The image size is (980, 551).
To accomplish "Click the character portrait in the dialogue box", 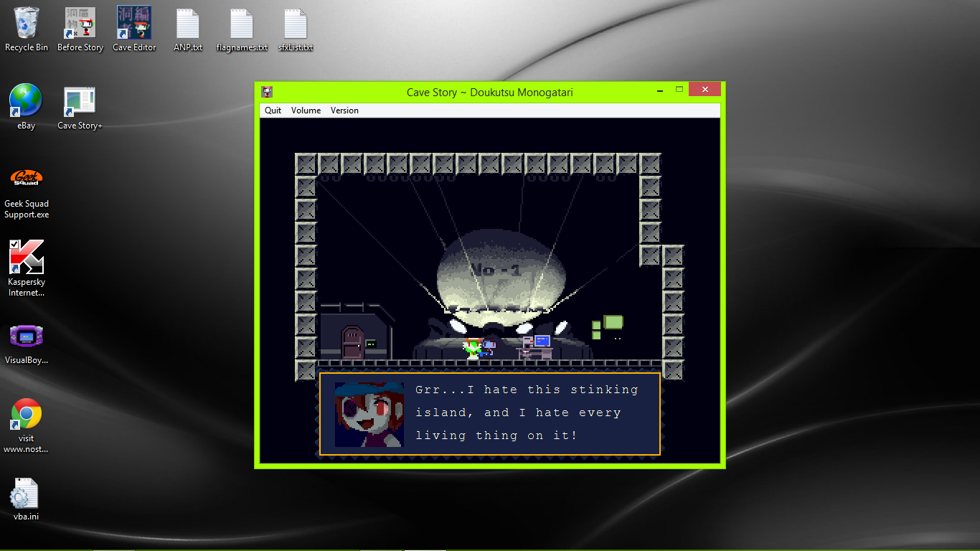I will 369,414.
